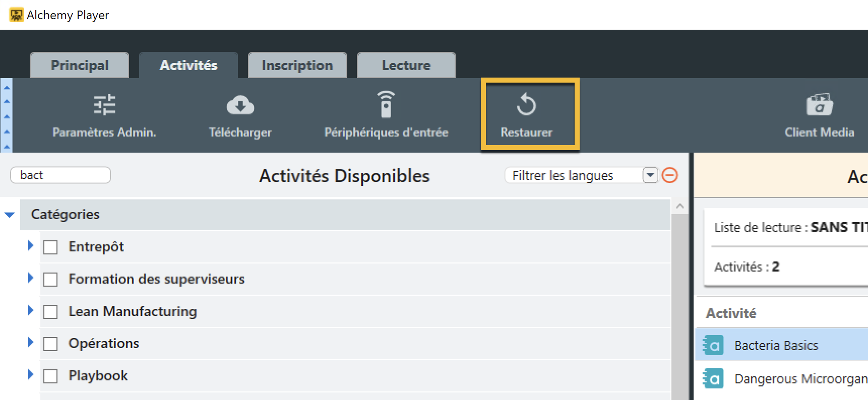Tick the Entrepôt checkbox

point(50,247)
